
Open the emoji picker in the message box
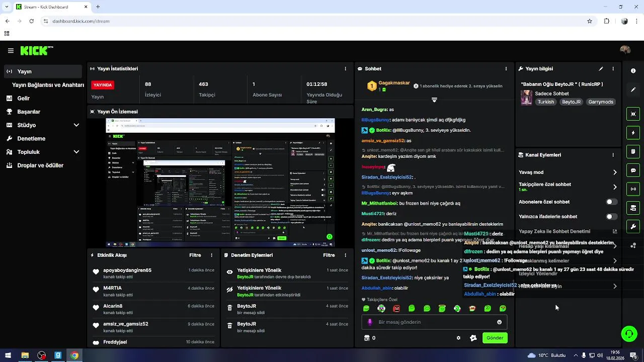click(499, 322)
